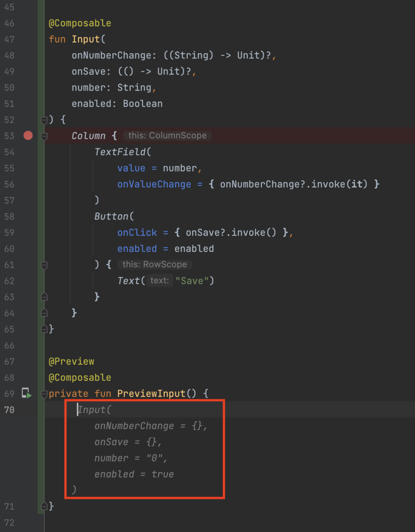
Task: Click line number 72 in the gutter
Action: coord(9,522)
